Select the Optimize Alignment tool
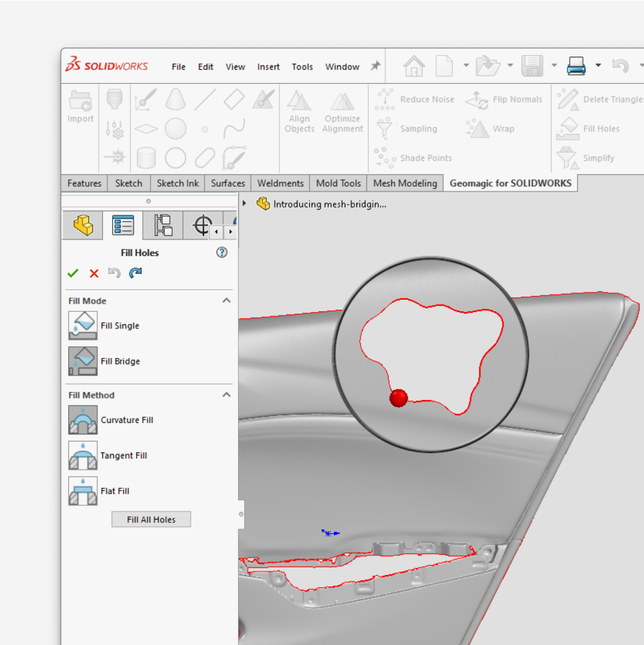 343,112
